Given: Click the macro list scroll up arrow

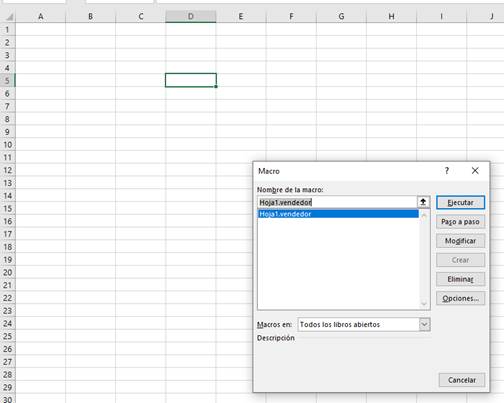Looking at the screenshot, I should pyautogui.click(x=424, y=216).
